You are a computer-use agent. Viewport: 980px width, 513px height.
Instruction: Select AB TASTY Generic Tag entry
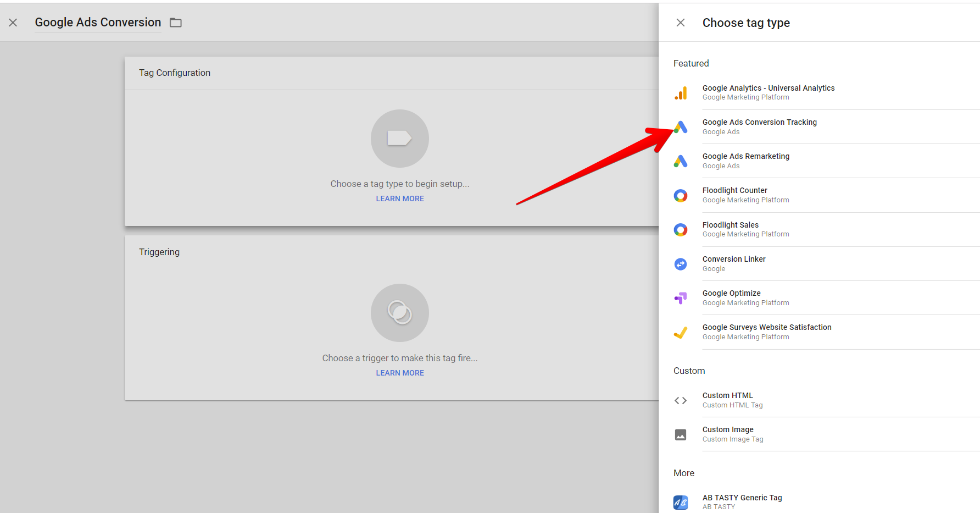(x=826, y=502)
